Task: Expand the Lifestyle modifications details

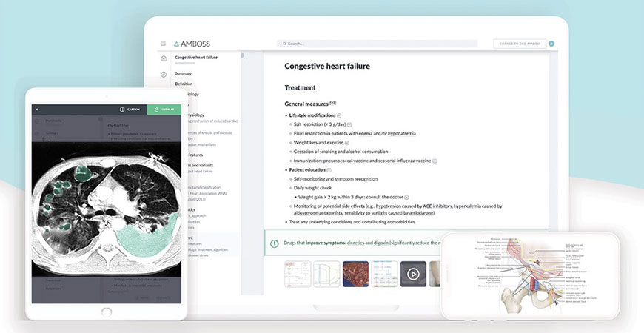Action: tap(339, 115)
